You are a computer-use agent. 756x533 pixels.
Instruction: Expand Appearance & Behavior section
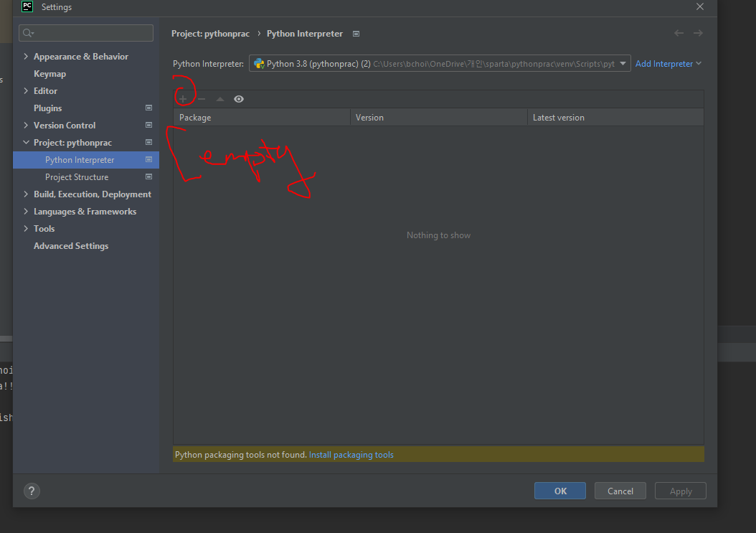click(26, 57)
